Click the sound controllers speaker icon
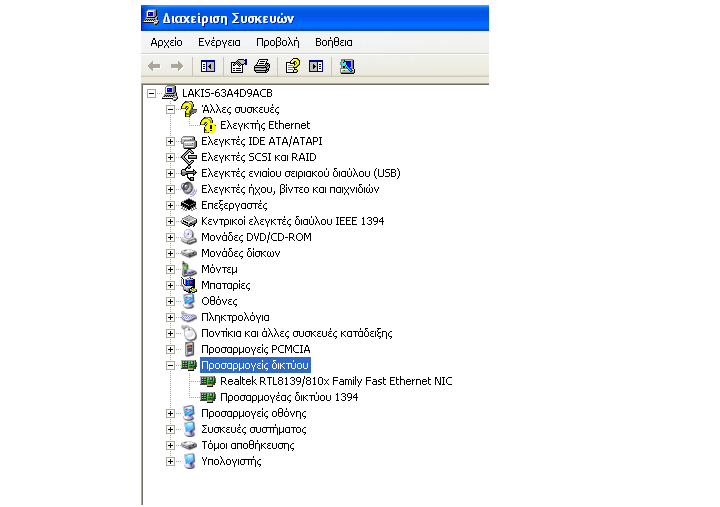Image resolution: width=720 pixels, height=507 pixels. [189, 189]
